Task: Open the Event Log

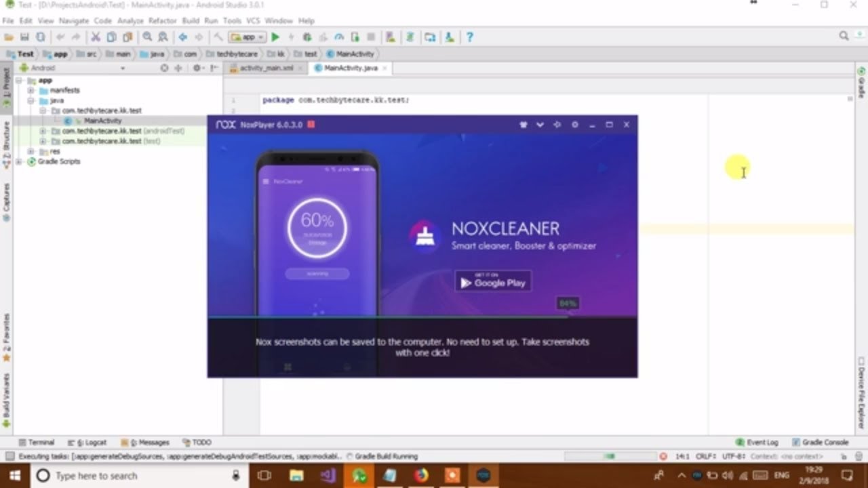Action: 757,442
